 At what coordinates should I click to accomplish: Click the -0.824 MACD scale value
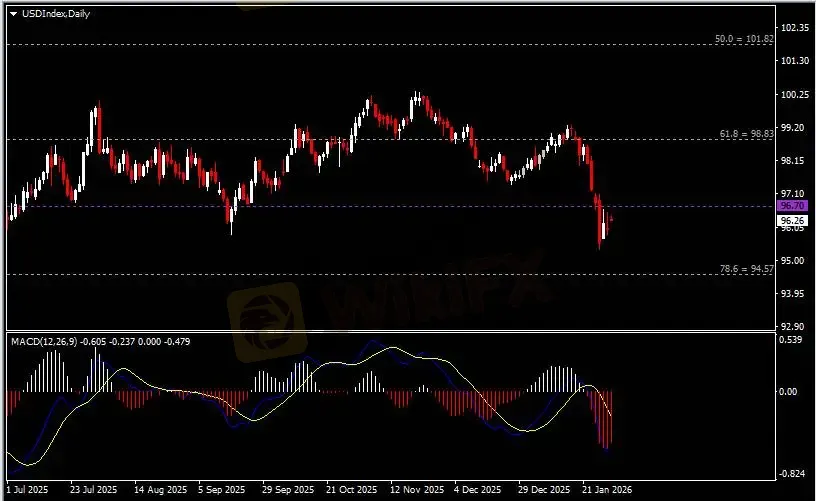tap(791, 472)
